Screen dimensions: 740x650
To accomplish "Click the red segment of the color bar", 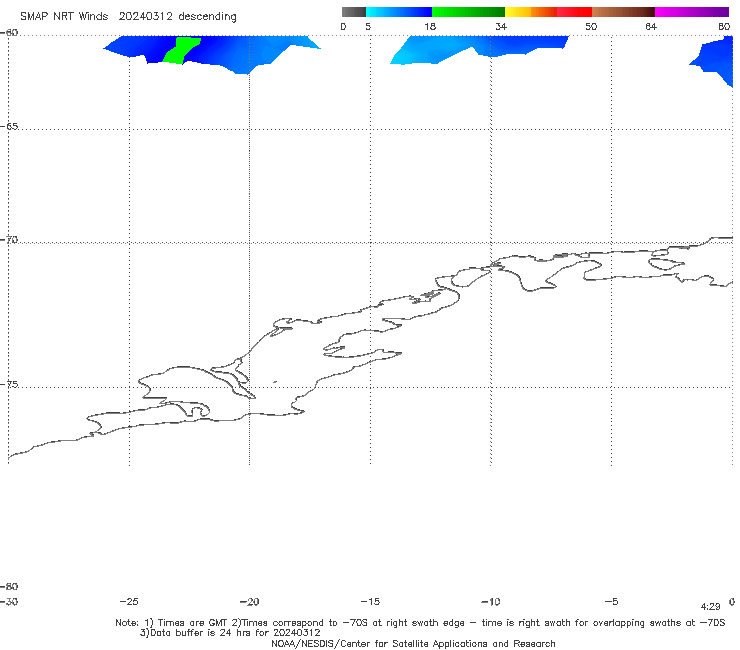I will coord(574,12).
